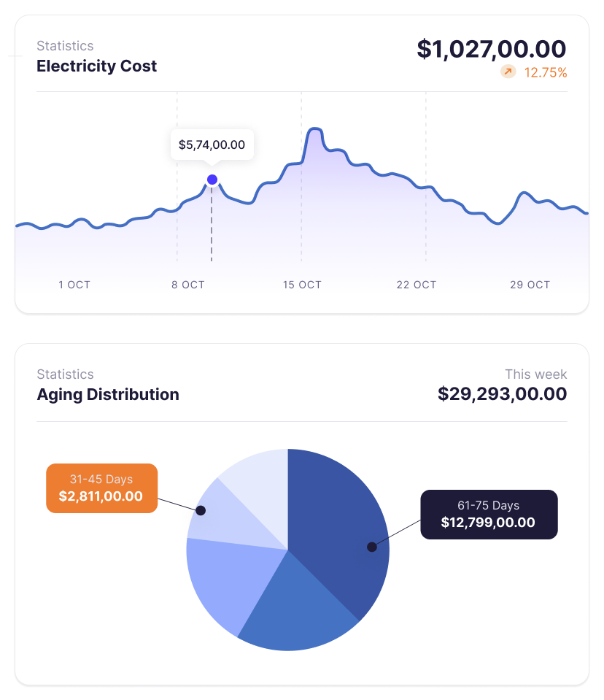Click the Aging Distribution total $29,293,00.00
The image size is (604, 700).
[502, 394]
